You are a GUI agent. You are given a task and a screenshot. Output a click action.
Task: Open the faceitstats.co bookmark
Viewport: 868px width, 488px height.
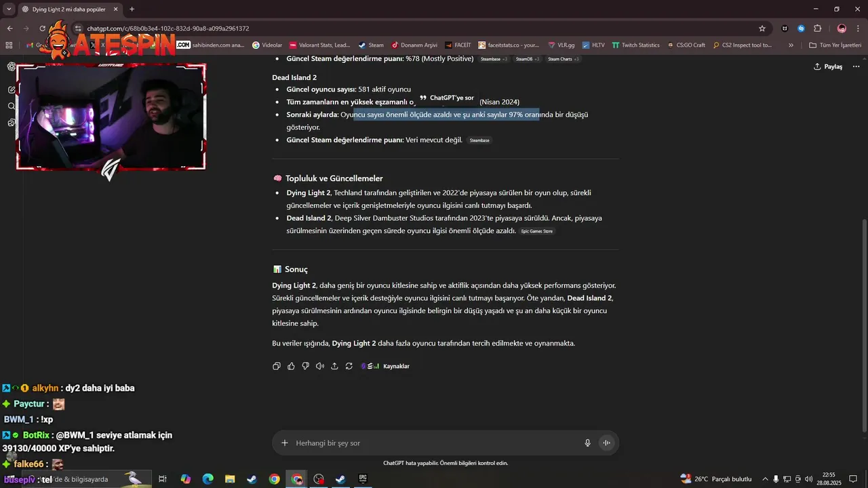pos(509,45)
